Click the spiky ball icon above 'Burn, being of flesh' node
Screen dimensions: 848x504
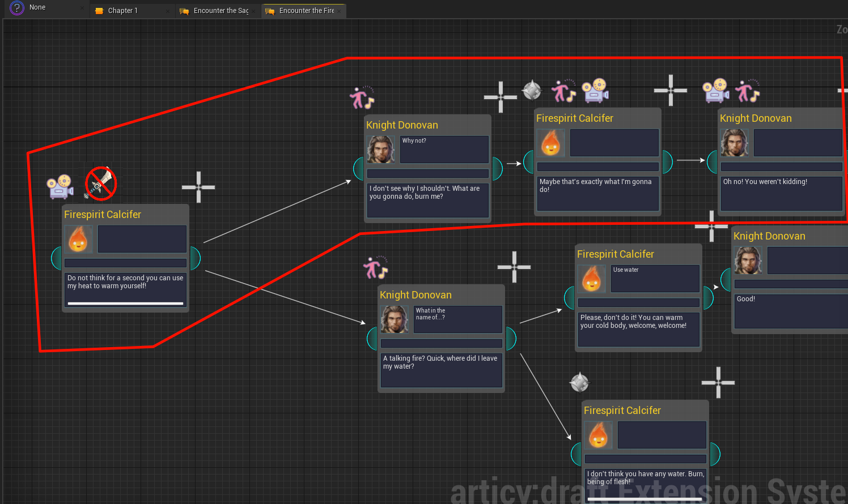[579, 383]
